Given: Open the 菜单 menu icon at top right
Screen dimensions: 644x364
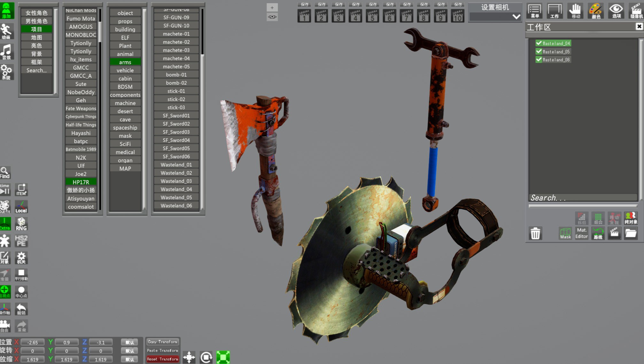Looking at the screenshot, I should pos(534,11).
